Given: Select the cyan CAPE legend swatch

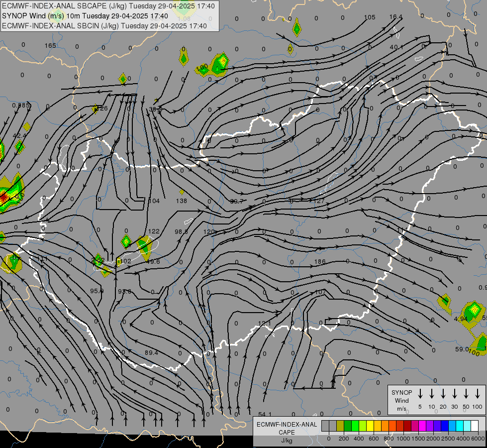Looking at the screenshot, I should [460, 426].
